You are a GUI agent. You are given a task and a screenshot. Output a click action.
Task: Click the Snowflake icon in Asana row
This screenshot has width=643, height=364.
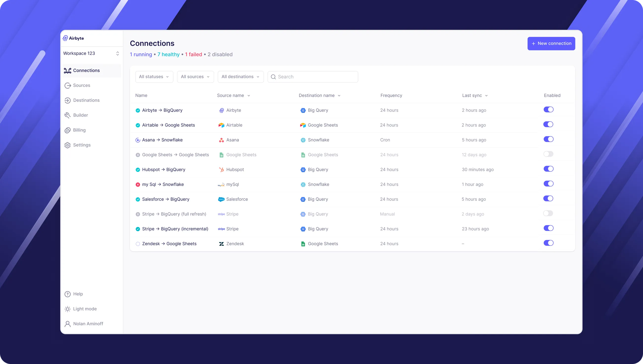click(303, 140)
